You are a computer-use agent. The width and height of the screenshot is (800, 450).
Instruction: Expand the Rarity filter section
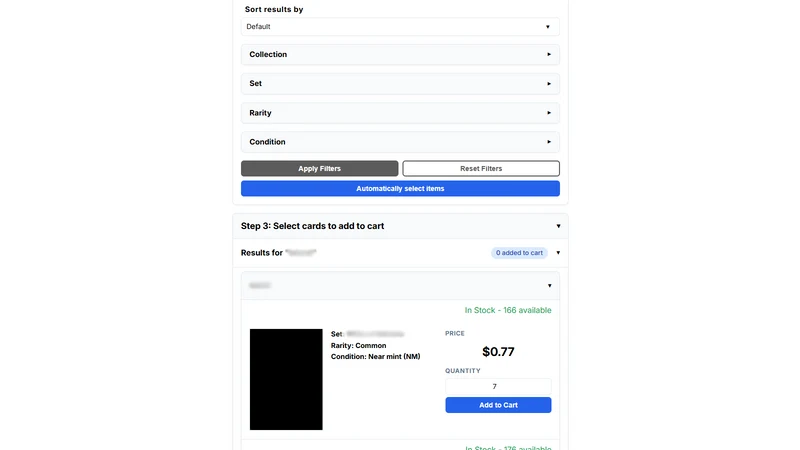(x=400, y=113)
